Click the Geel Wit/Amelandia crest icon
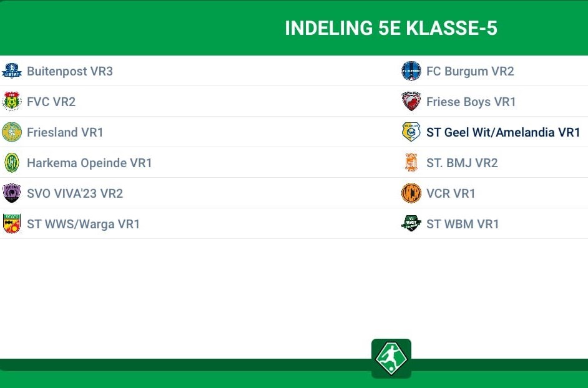588x388 pixels. [x=411, y=132]
